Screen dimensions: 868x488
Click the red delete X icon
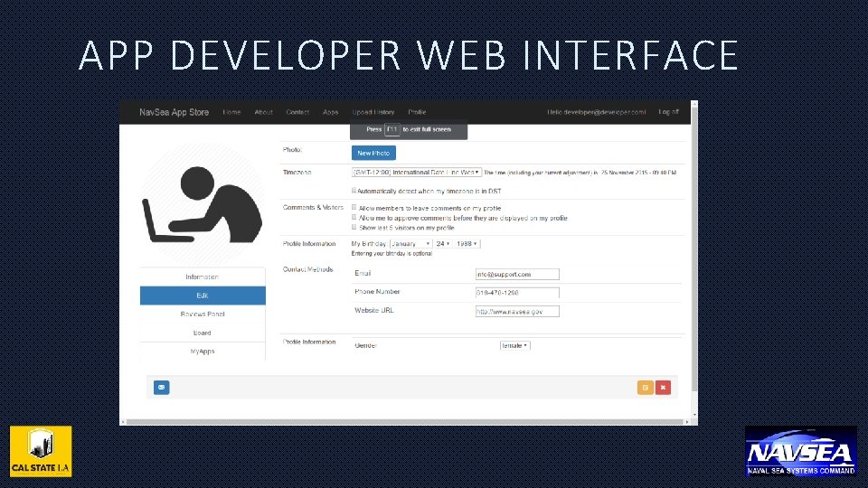pyautogui.click(x=663, y=388)
